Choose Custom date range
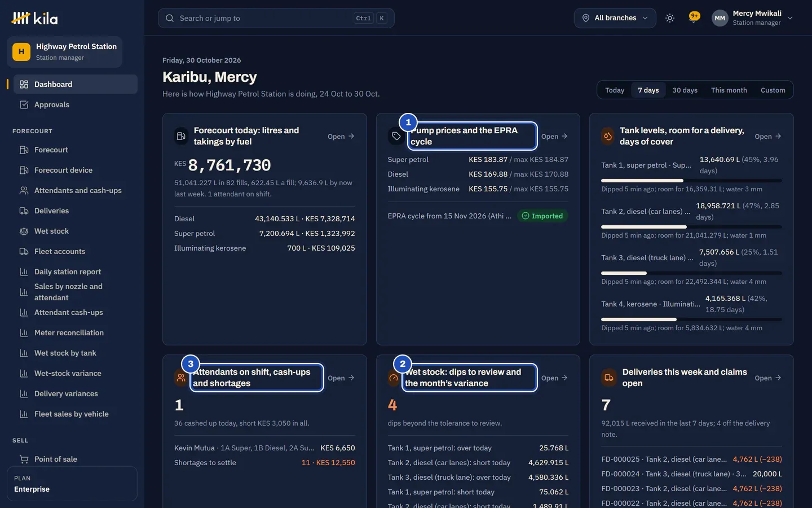812x508 pixels. (x=773, y=90)
